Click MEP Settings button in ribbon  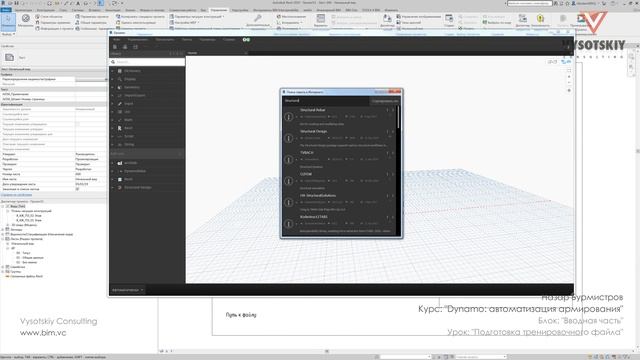tap(184, 22)
